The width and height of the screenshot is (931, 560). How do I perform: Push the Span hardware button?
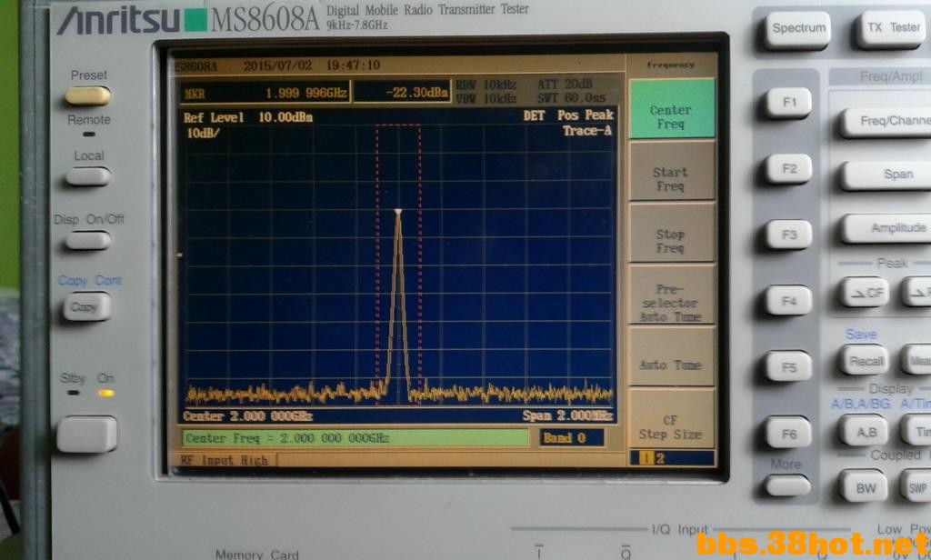point(887,175)
